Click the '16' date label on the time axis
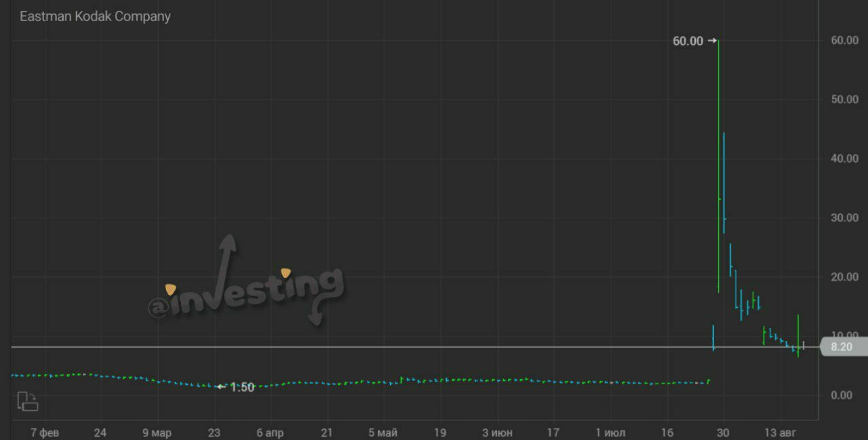 (667, 433)
